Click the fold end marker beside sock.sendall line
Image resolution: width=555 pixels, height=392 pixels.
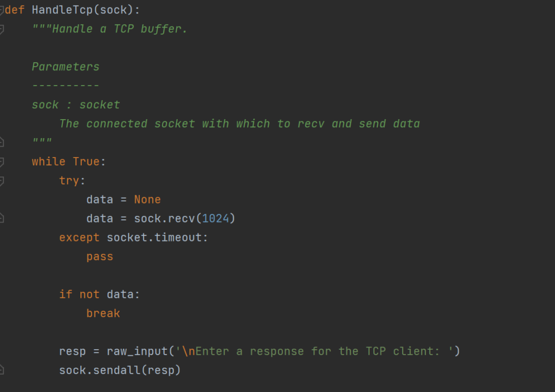point(2,370)
